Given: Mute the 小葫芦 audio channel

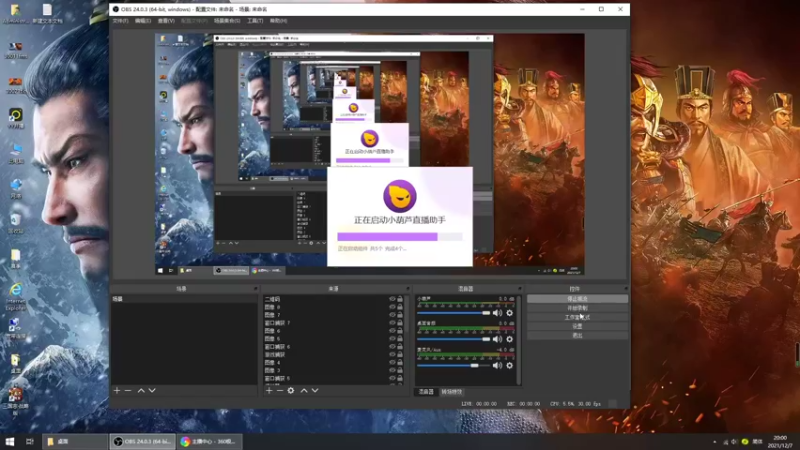Looking at the screenshot, I should click(497, 313).
